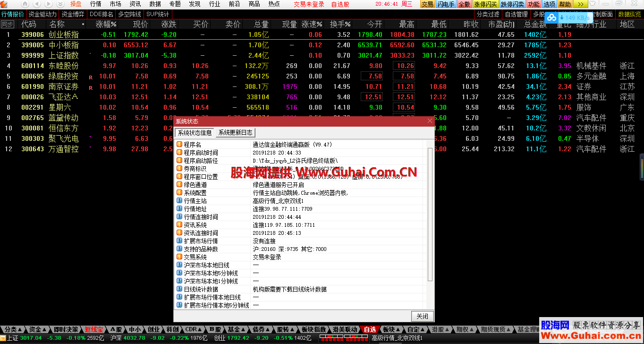
Task: Expand the 债券 bottom tab menu
Action: pyautogui.click(x=261, y=329)
